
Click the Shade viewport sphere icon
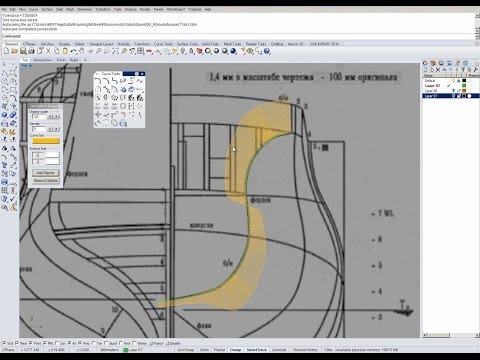click(216, 51)
